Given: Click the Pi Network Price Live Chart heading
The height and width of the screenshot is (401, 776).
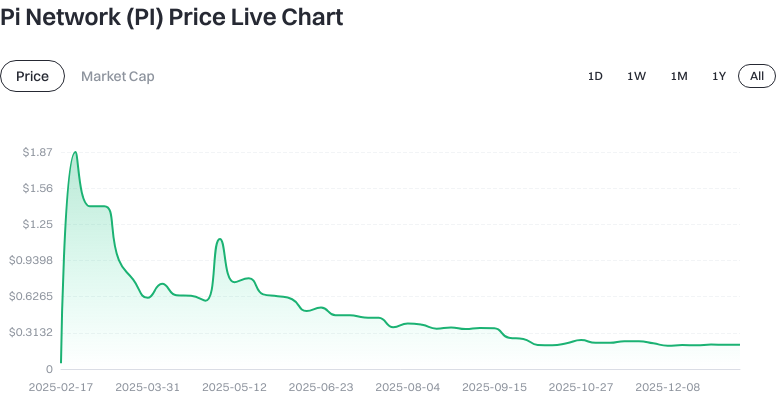Looking at the screenshot, I should pos(172,17).
